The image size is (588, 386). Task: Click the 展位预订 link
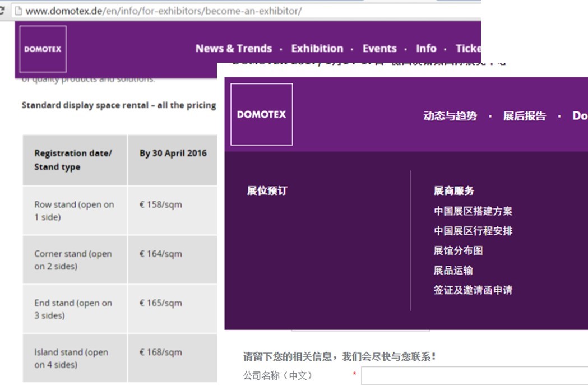267,190
